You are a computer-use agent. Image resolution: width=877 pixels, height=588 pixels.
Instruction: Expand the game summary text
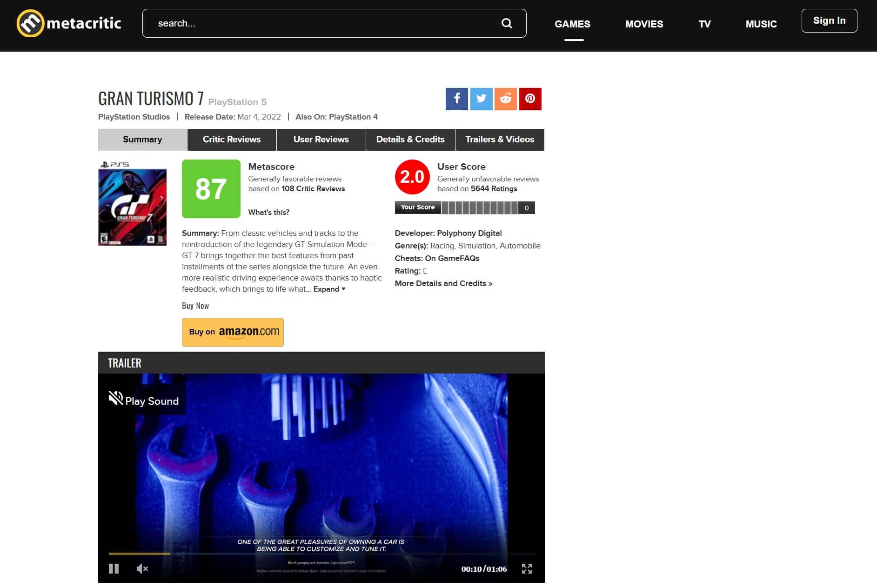pyautogui.click(x=329, y=289)
